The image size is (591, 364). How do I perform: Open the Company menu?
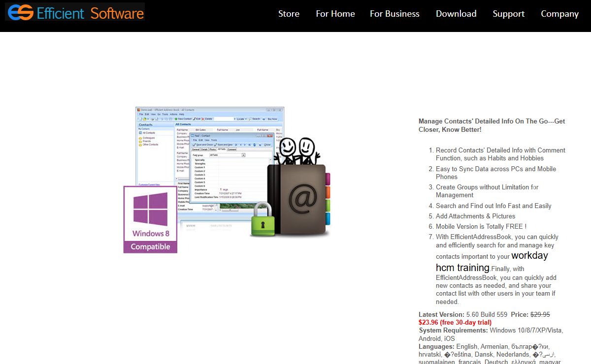tap(559, 14)
